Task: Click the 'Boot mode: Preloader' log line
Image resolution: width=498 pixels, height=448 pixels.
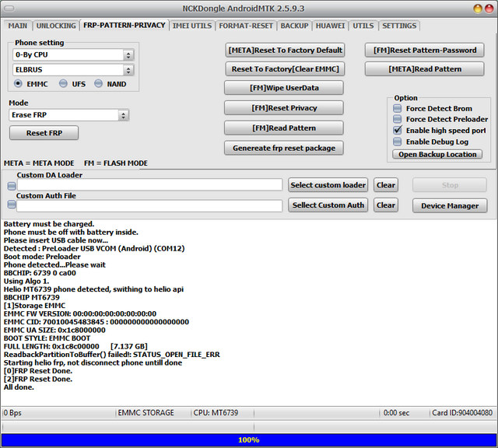Action: coord(42,257)
